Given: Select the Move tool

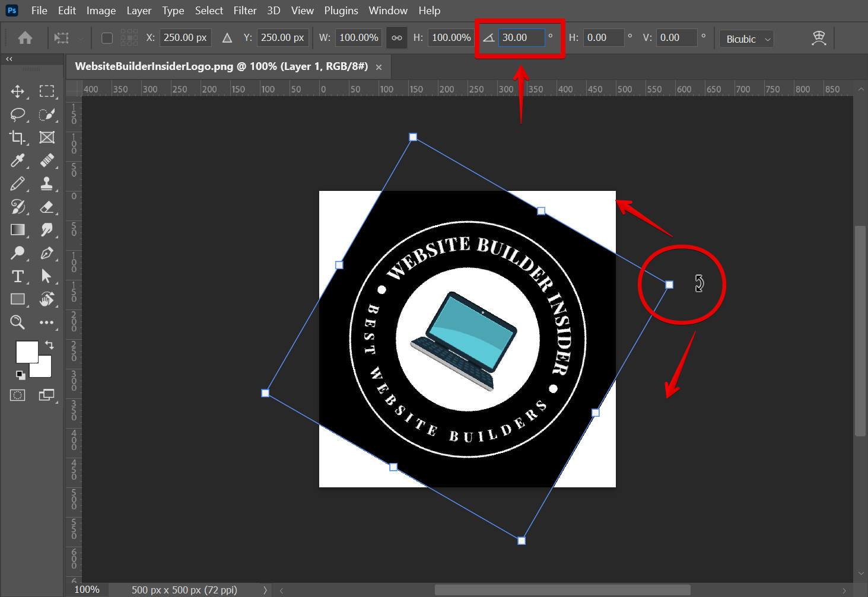Looking at the screenshot, I should point(17,91).
